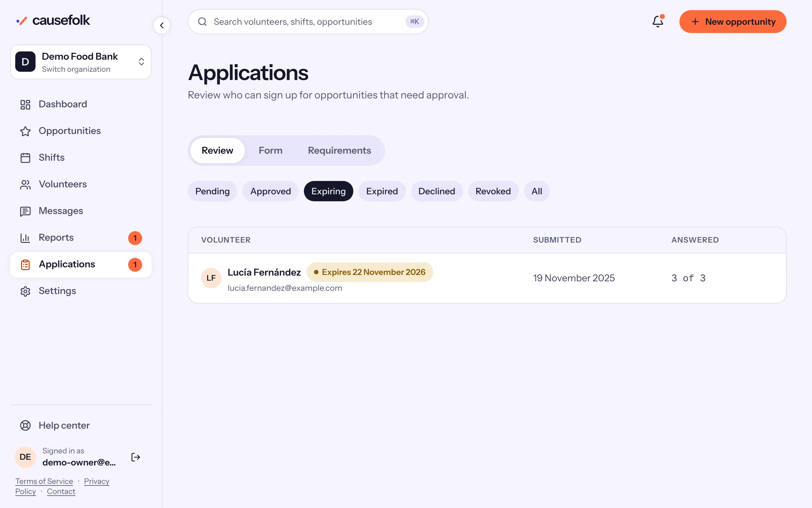Click the Applications clipboard icon
The width and height of the screenshot is (812, 508).
tap(25, 264)
